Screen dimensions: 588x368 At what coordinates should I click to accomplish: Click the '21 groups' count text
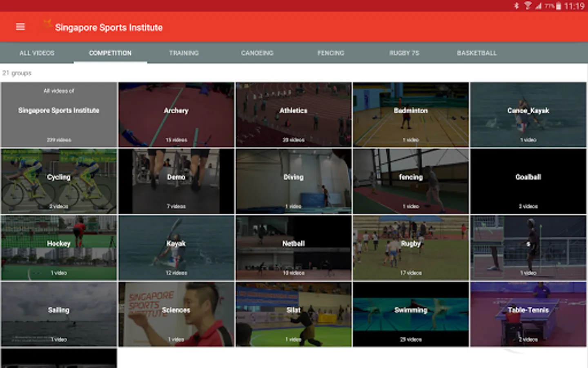(17, 73)
